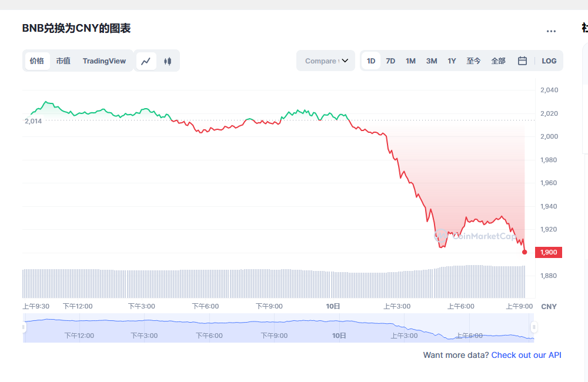Select the 1Y time range button

click(452, 61)
